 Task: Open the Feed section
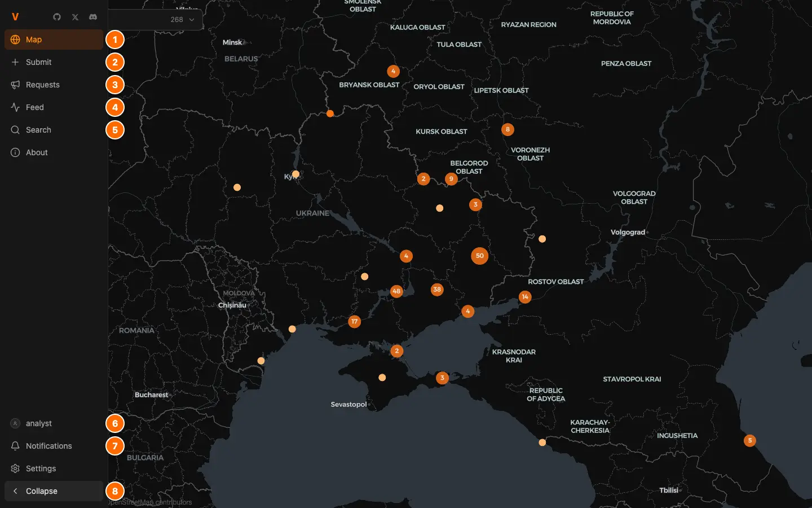coord(54,107)
